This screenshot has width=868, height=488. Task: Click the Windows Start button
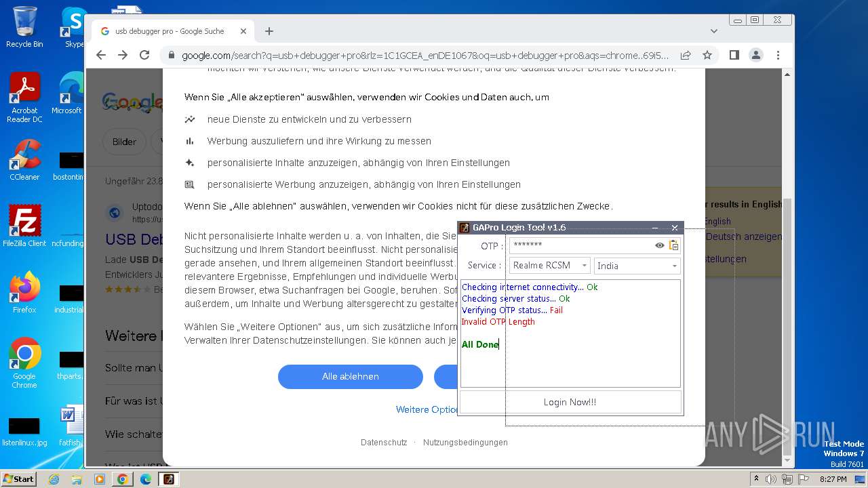point(19,479)
